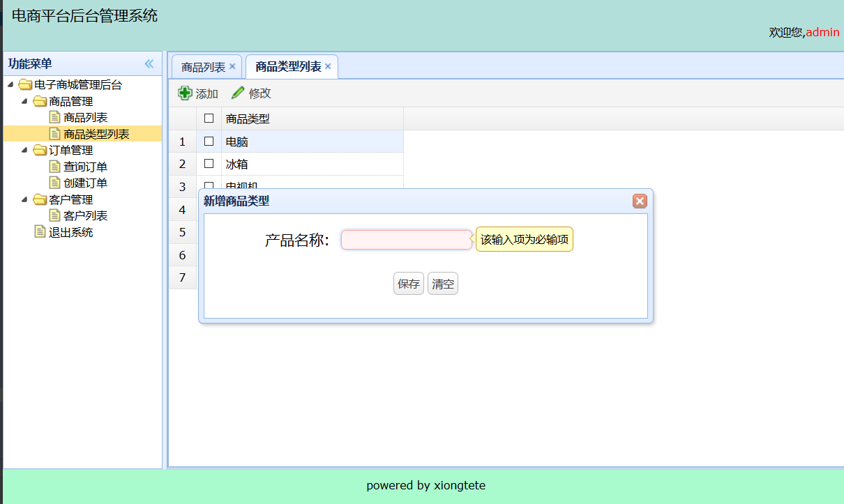Click row number 6 in the grid
The image size is (844, 504).
point(182,255)
